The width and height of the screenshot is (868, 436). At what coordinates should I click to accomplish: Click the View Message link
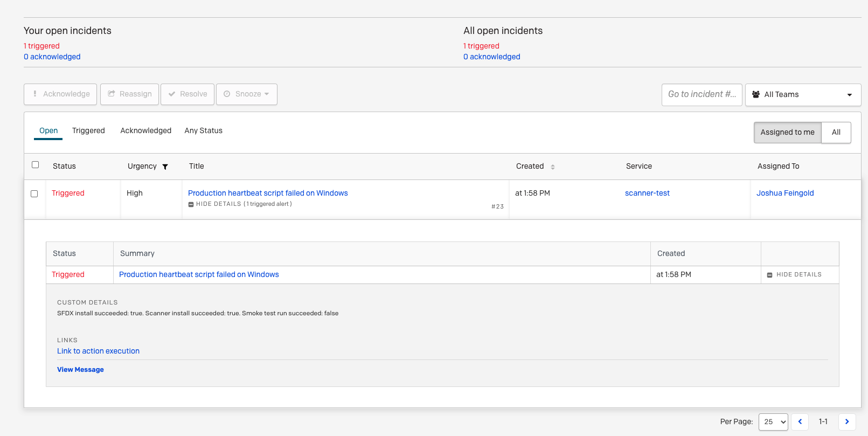(x=80, y=370)
